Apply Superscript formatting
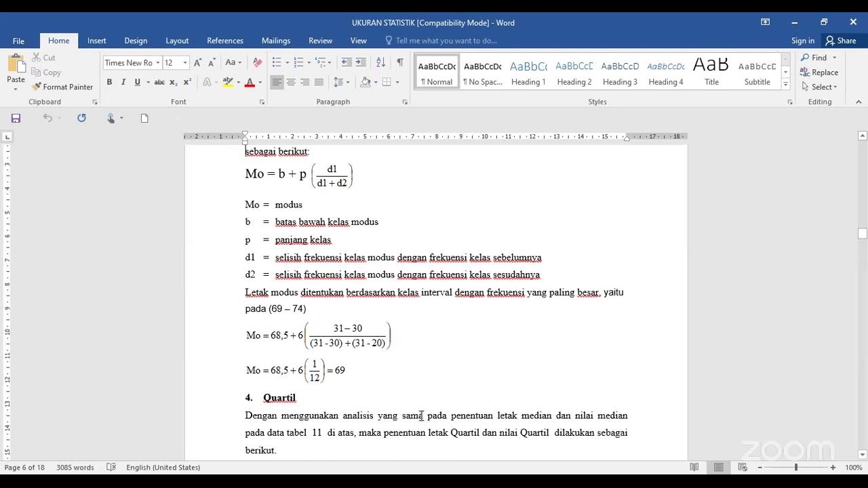868x488 pixels. (188, 82)
